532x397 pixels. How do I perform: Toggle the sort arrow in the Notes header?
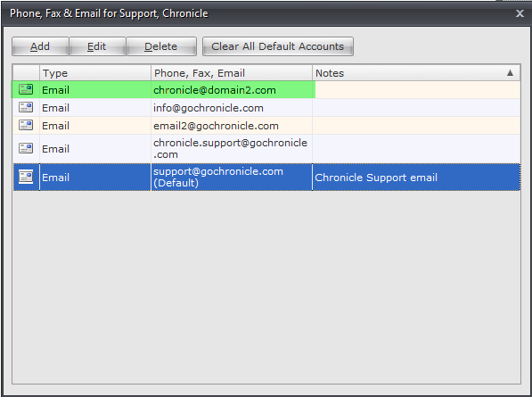(x=510, y=72)
